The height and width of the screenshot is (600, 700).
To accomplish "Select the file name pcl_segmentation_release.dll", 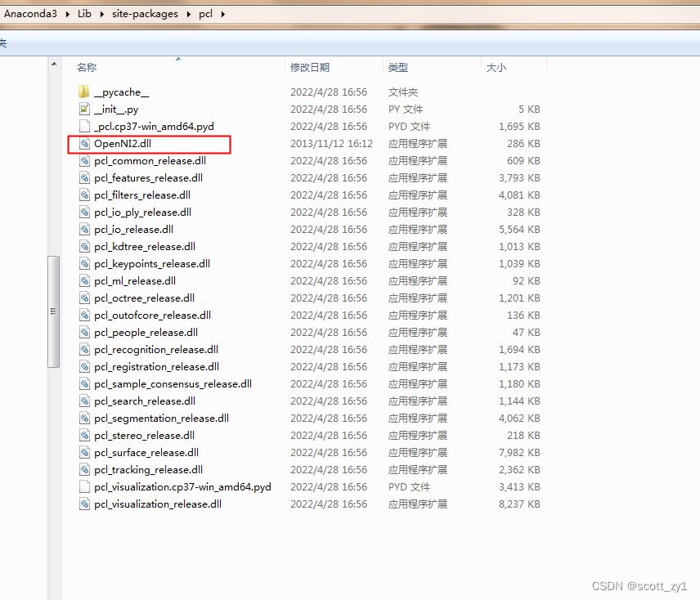I will [161, 419].
